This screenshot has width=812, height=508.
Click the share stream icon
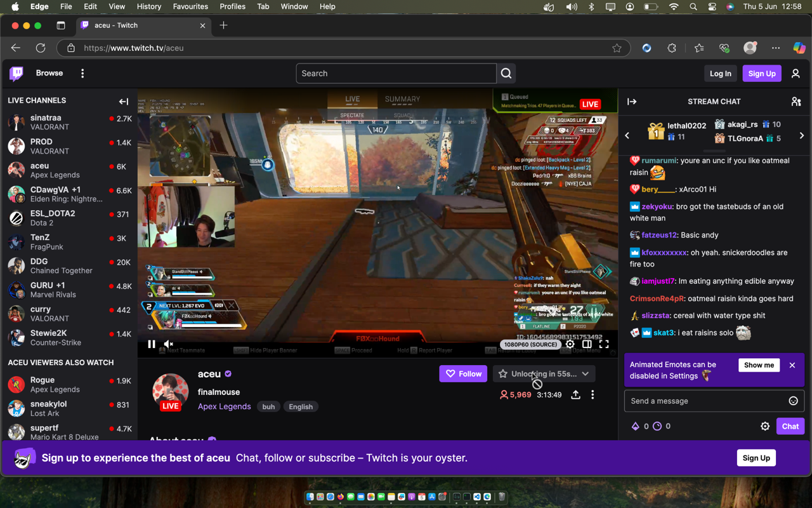click(x=575, y=394)
